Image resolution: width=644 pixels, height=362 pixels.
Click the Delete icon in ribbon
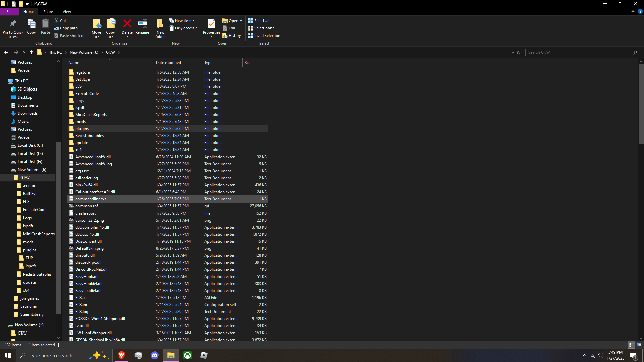[x=127, y=24]
